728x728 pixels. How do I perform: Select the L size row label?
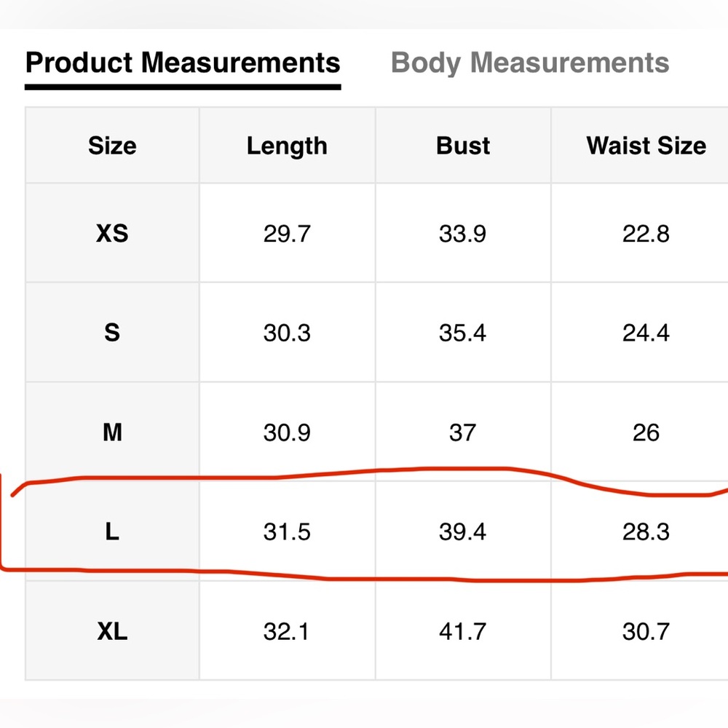coord(112,531)
